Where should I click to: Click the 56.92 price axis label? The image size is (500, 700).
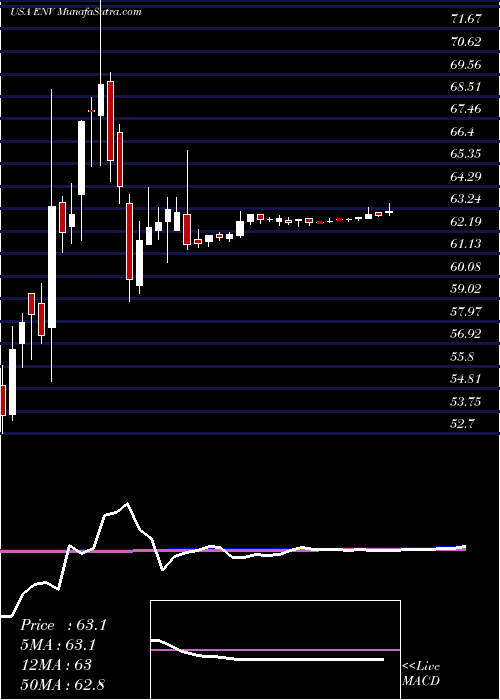(466, 333)
